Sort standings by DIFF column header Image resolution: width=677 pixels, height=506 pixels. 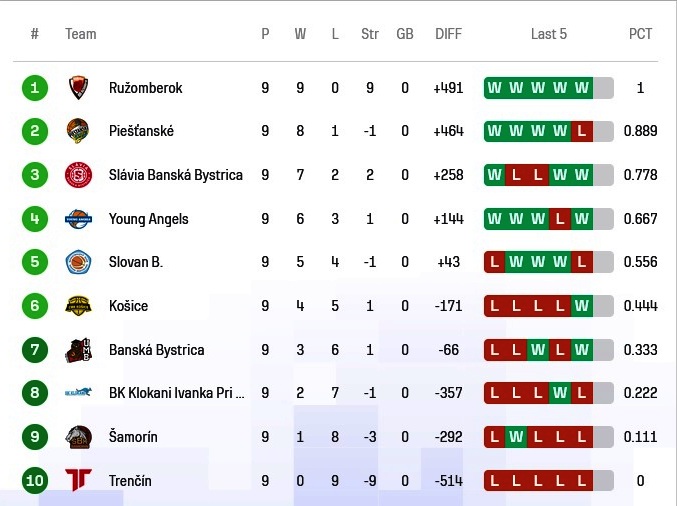tap(448, 34)
